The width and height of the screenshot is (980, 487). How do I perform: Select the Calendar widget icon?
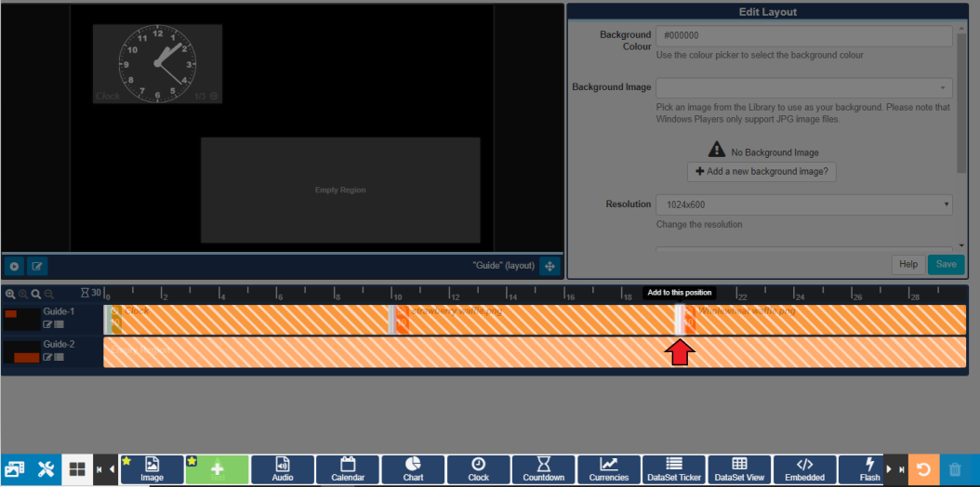tap(348, 469)
